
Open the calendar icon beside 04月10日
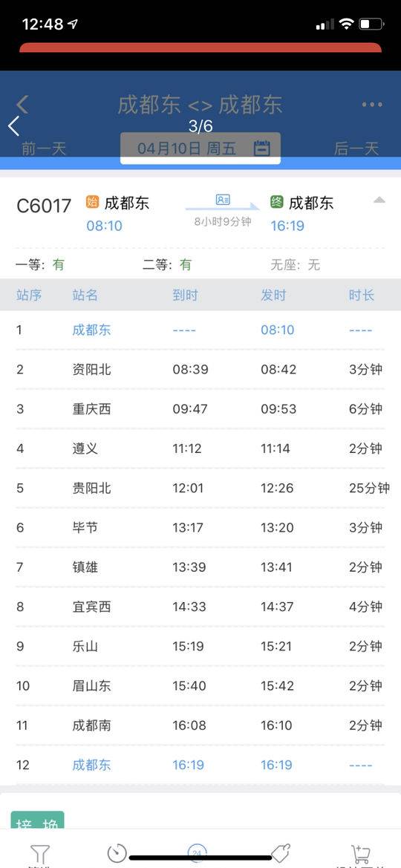point(262,148)
